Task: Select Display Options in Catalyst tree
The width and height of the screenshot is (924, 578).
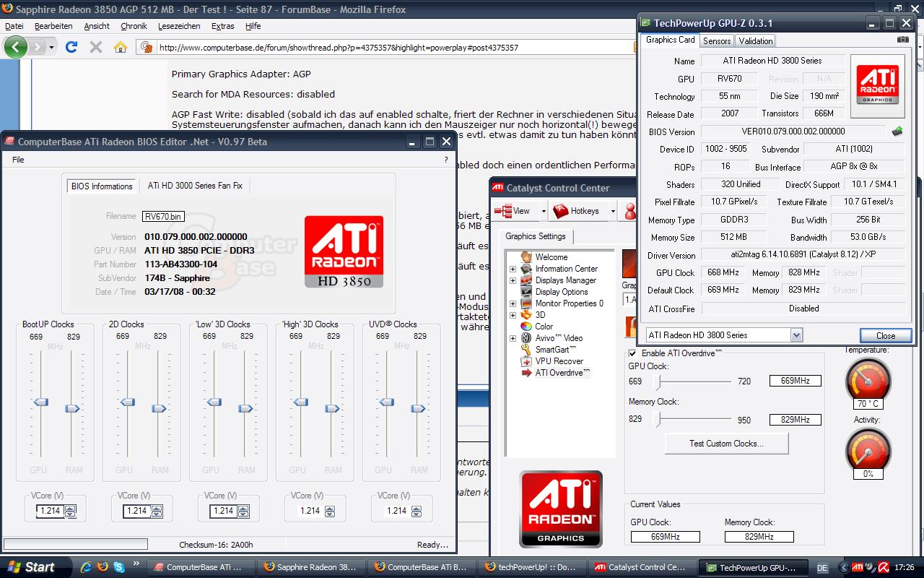Action: tap(562, 292)
